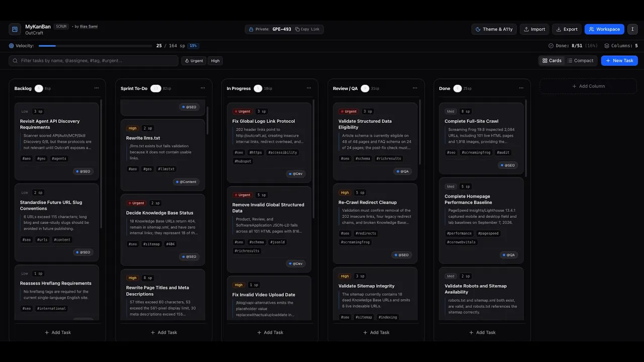Open Theme & A11y settings
Viewport: 644px width, 362px height.
[x=495, y=29]
